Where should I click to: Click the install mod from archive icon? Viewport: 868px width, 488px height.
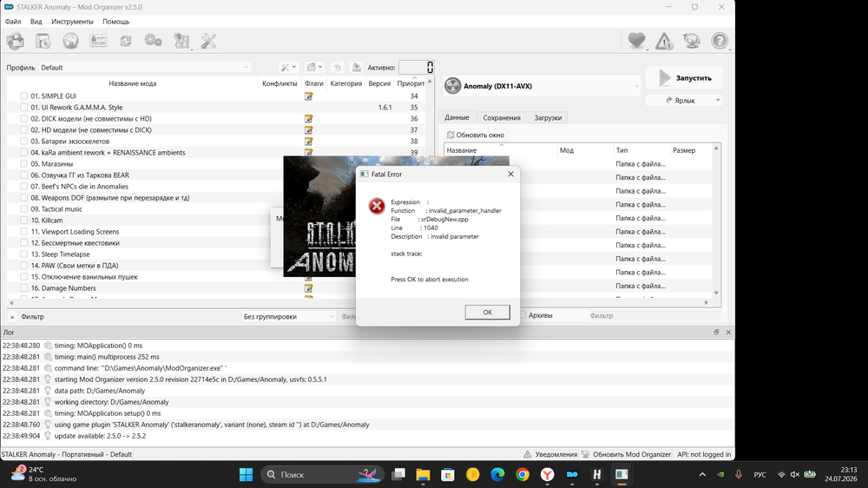pos(43,41)
